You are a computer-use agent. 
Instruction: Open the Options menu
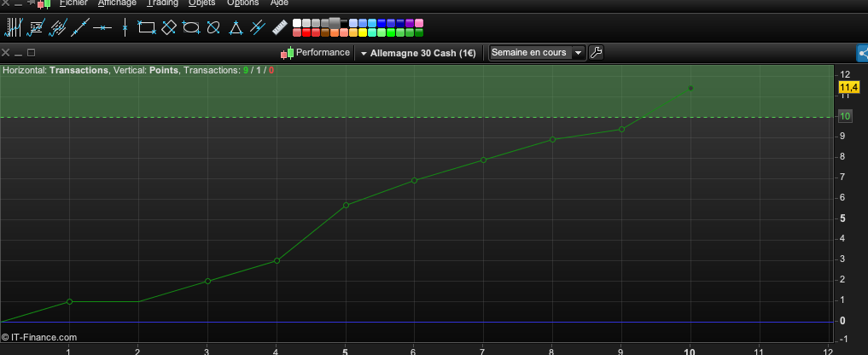pos(243,3)
